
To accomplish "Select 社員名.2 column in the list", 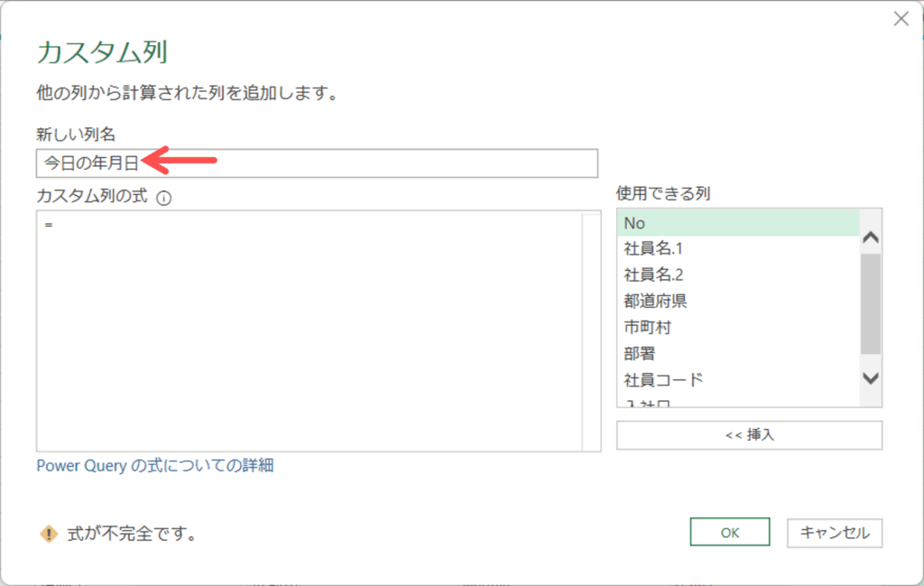I will click(737, 274).
